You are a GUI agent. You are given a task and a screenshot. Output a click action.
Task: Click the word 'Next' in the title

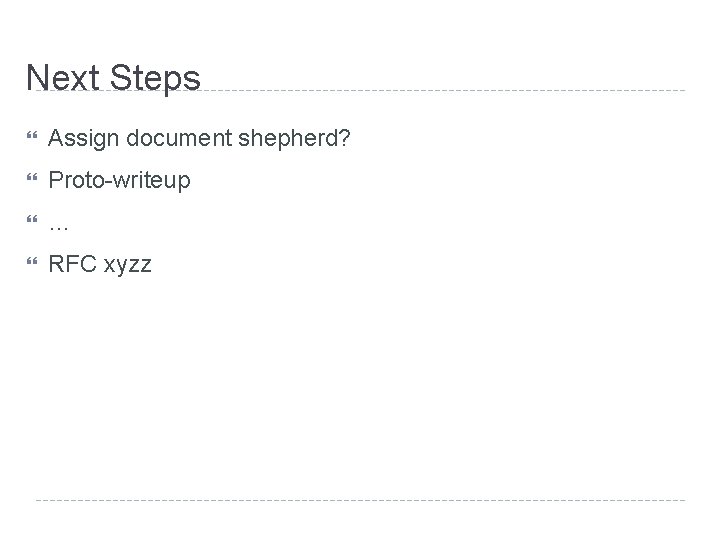click(x=61, y=78)
